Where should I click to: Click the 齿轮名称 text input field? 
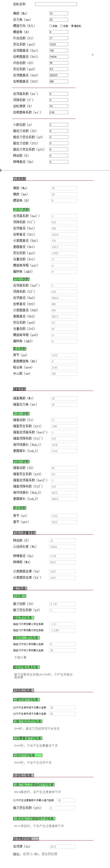tap(56, 4)
